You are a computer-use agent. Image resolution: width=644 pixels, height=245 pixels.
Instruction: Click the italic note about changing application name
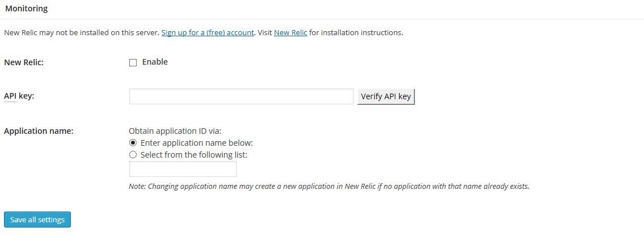click(329, 186)
